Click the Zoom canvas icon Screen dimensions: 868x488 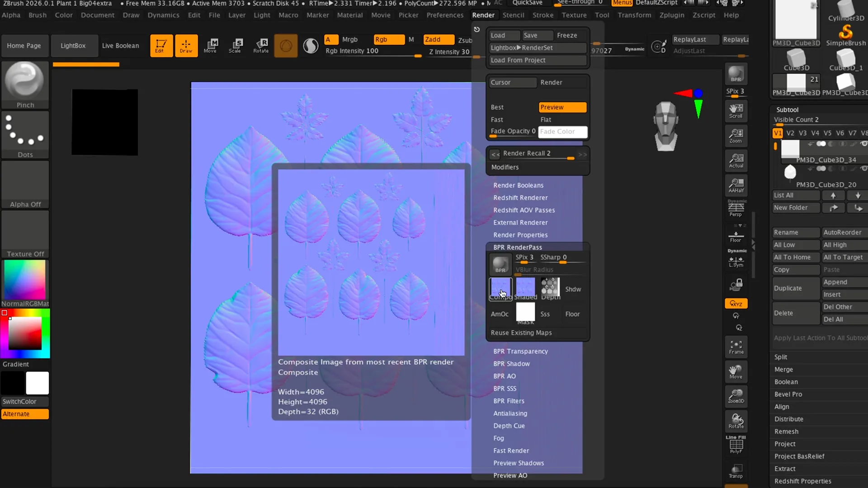736,136
